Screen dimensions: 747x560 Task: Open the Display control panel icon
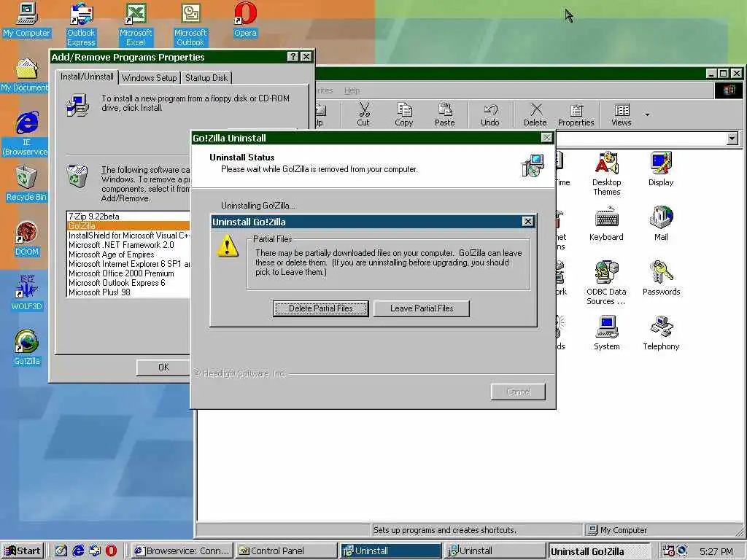[x=661, y=169]
